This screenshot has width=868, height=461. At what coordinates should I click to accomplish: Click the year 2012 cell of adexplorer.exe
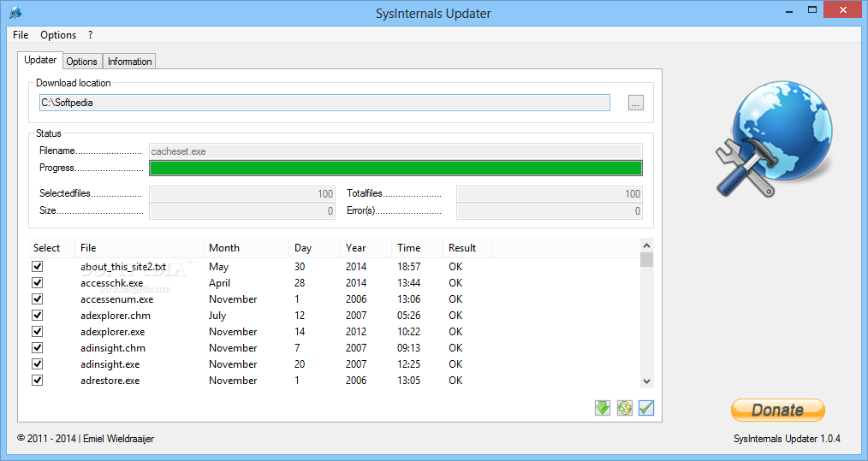tap(356, 332)
